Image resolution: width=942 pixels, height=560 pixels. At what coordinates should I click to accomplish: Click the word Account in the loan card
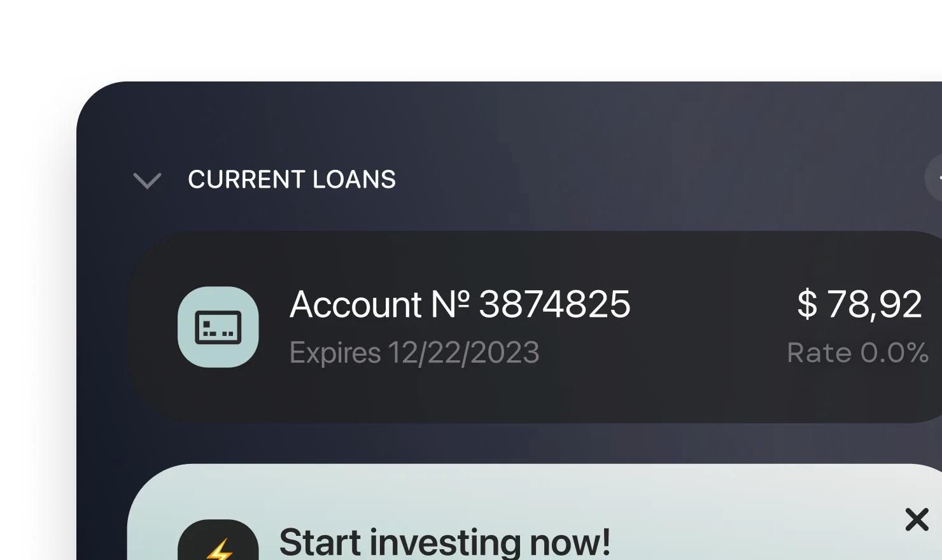356,304
